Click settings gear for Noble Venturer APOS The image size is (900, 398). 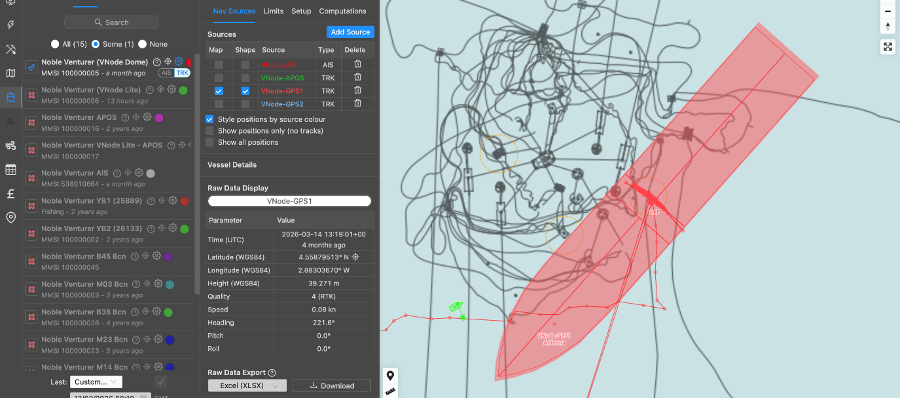coord(148,117)
